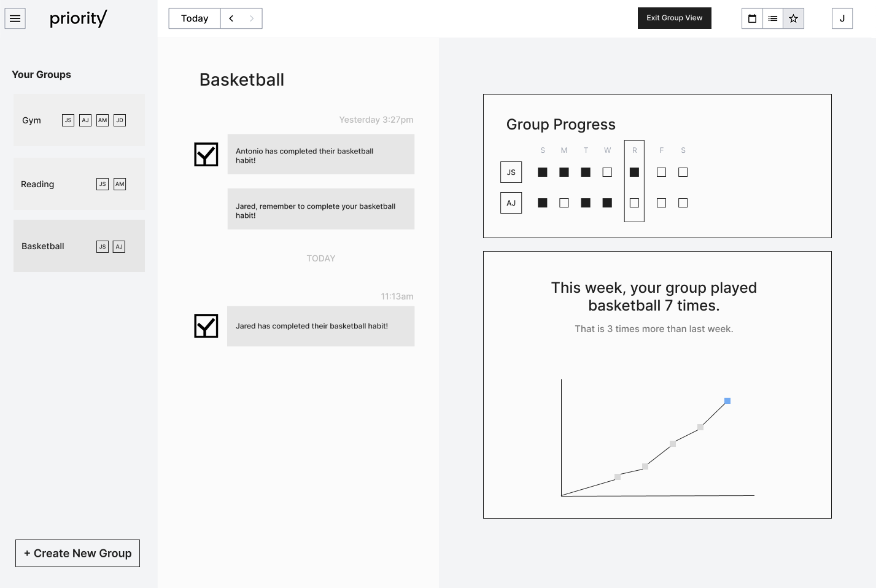Click Create New Group button
876x588 pixels.
tap(77, 553)
